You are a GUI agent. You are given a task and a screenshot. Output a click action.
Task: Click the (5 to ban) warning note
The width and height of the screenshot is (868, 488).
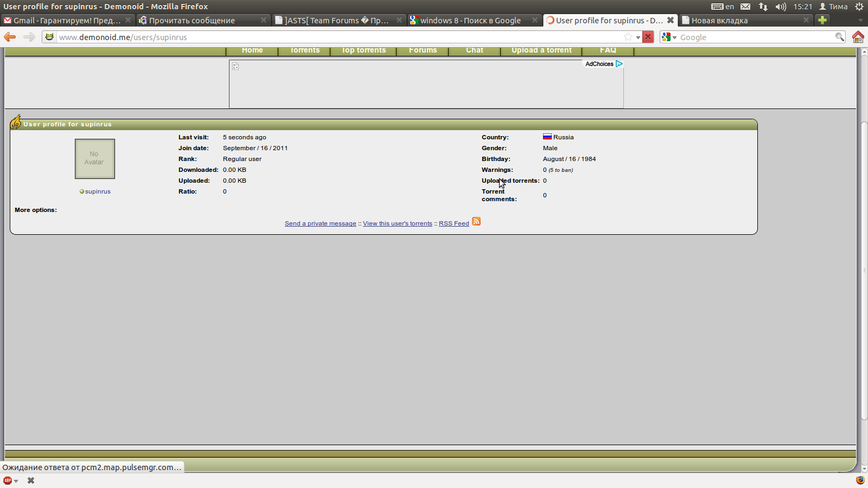tap(561, 170)
